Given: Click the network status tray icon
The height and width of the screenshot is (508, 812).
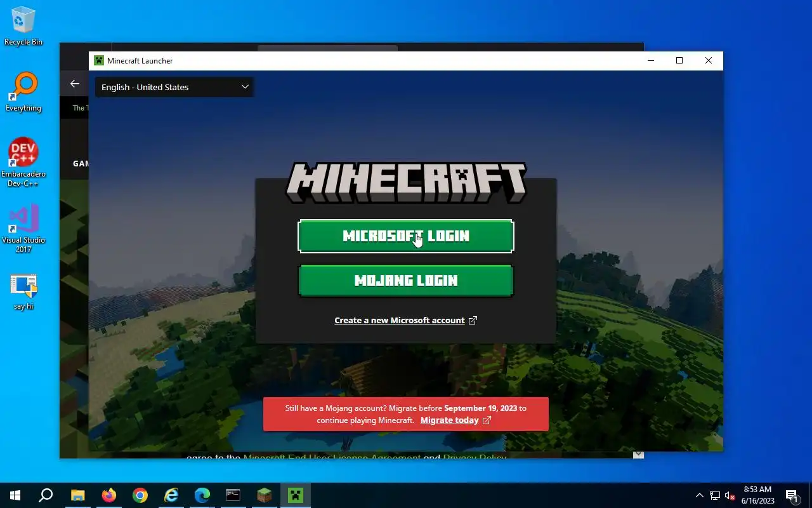Looking at the screenshot, I should click(x=715, y=495).
